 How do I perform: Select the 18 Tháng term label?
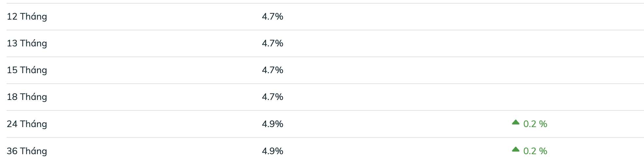pyautogui.click(x=27, y=97)
